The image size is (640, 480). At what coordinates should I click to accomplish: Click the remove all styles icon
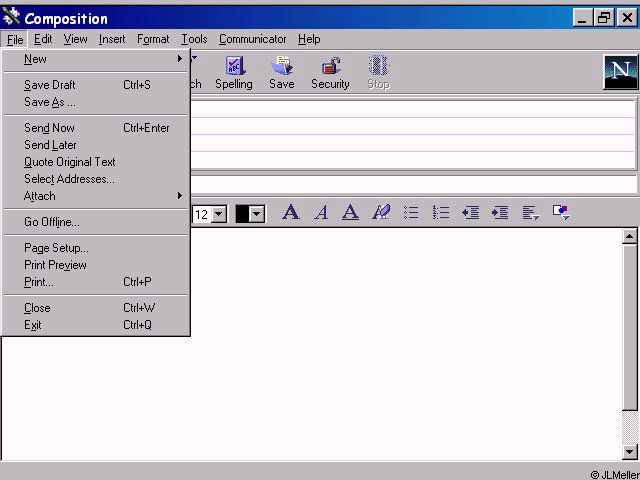pyautogui.click(x=381, y=213)
